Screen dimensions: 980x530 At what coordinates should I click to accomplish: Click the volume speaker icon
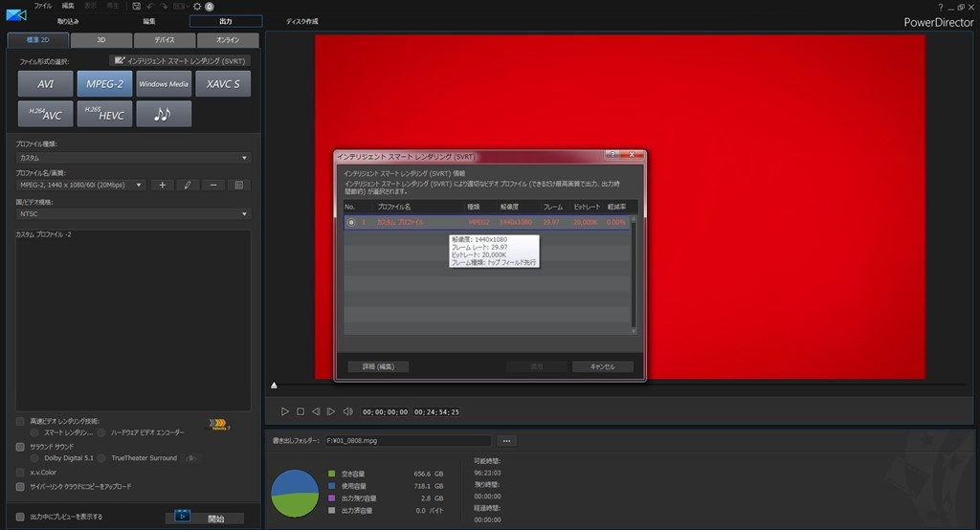348,411
